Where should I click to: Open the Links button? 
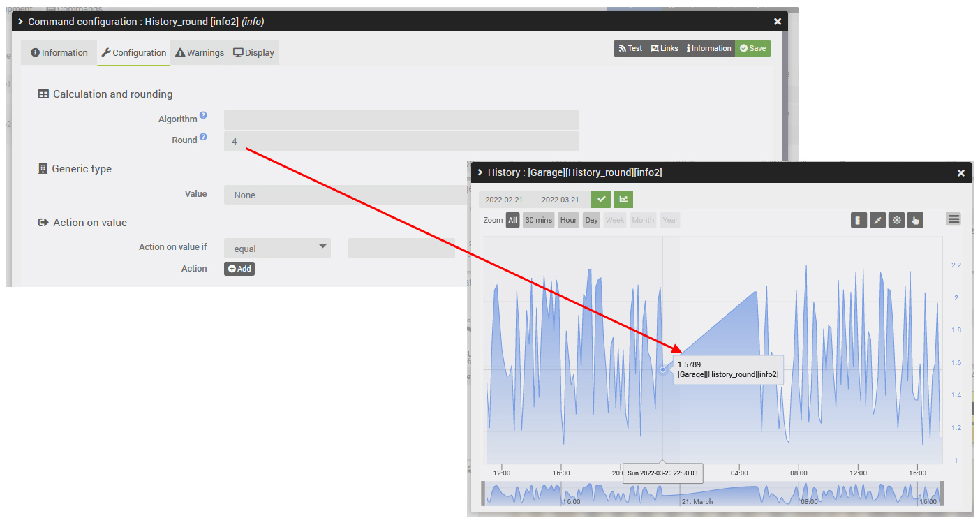(664, 48)
